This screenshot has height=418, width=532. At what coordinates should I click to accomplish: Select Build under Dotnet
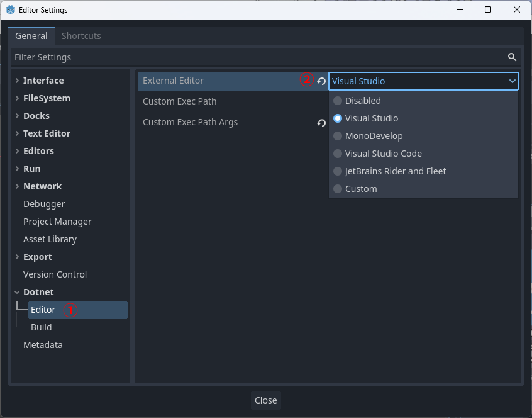click(x=41, y=327)
